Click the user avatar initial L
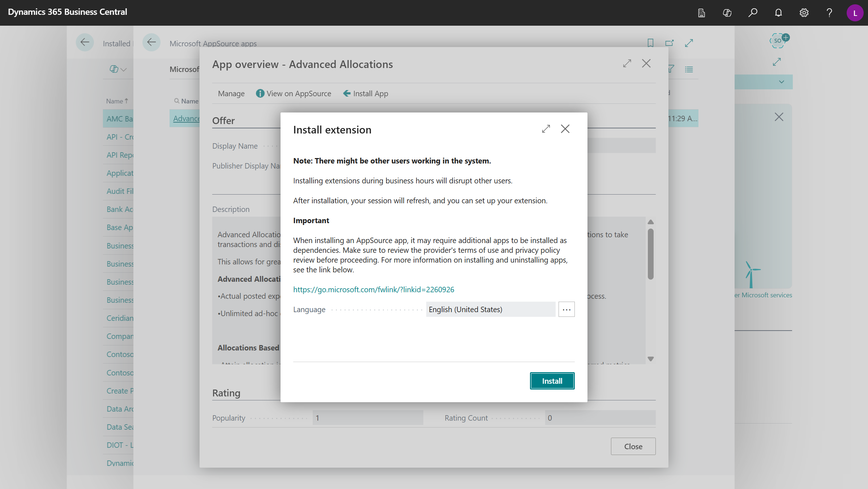Viewport: 868px width, 489px height. coord(855,13)
